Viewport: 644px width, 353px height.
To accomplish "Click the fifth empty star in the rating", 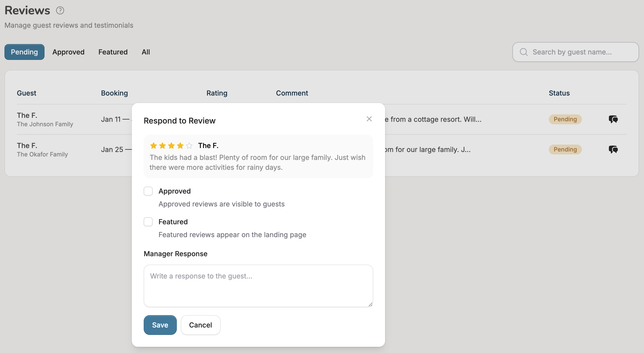I will click(x=189, y=145).
